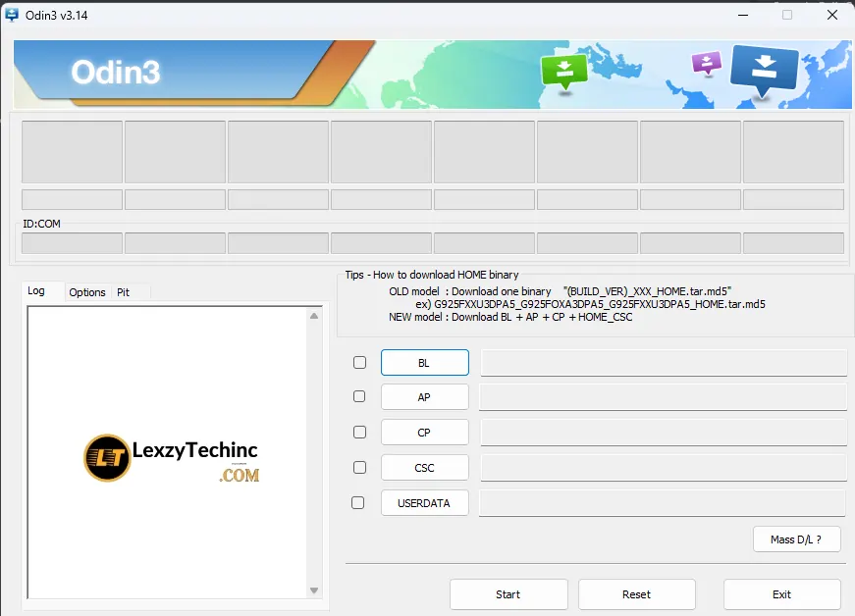Click the log scrollbar up arrow
Screen dimensions: 855x616
click(314, 316)
